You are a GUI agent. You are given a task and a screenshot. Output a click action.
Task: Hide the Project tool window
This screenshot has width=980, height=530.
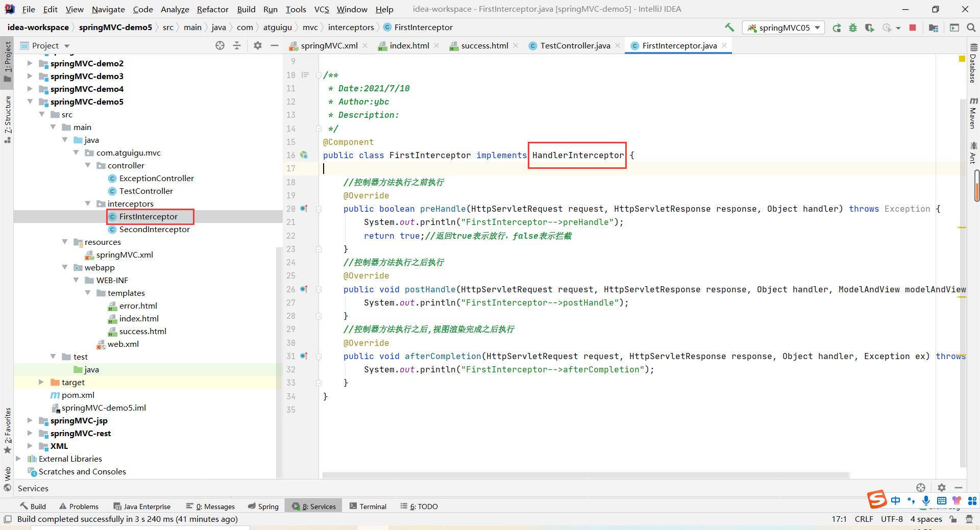tap(274, 45)
